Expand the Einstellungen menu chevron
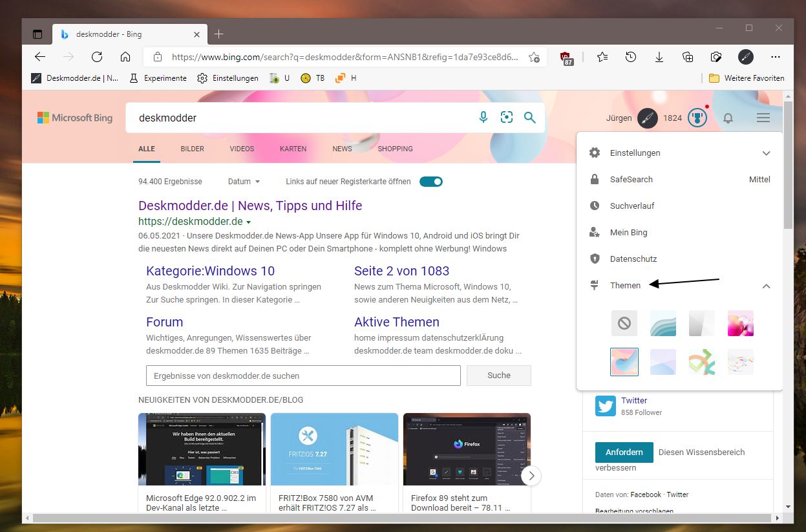Screen dimensions: 806x532 (x=766, y=153)
